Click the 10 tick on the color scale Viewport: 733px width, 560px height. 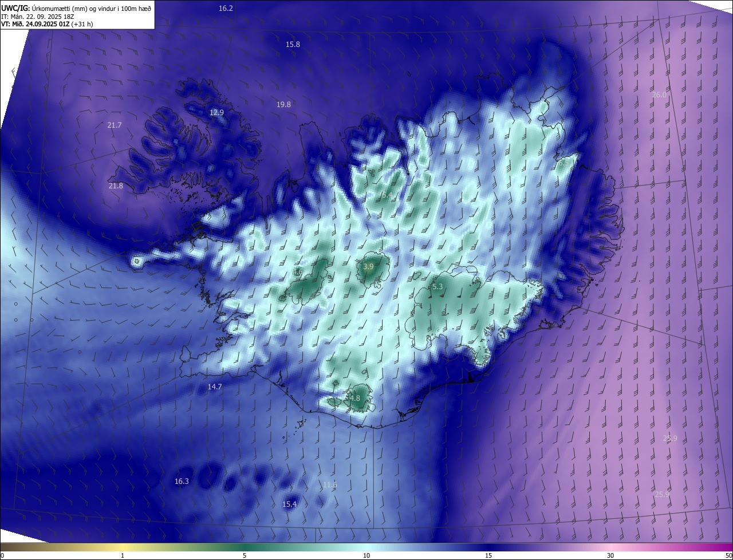coord(366,556)
